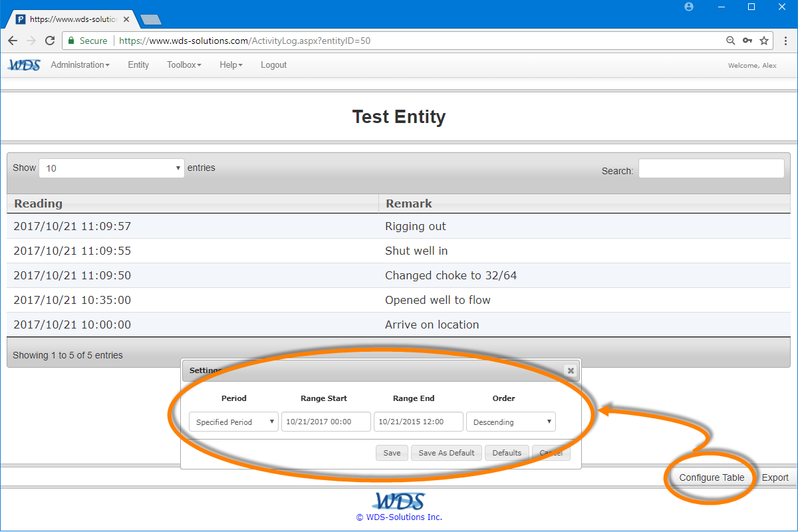Screen dimensions: 798x532
Task: Open the Entity menu item
Action: [x=138, y=65]
